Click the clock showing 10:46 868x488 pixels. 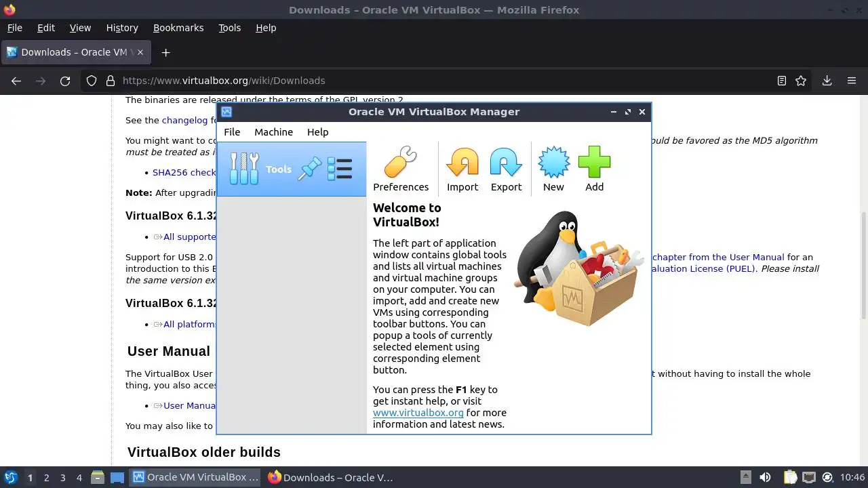pos(852,477)
